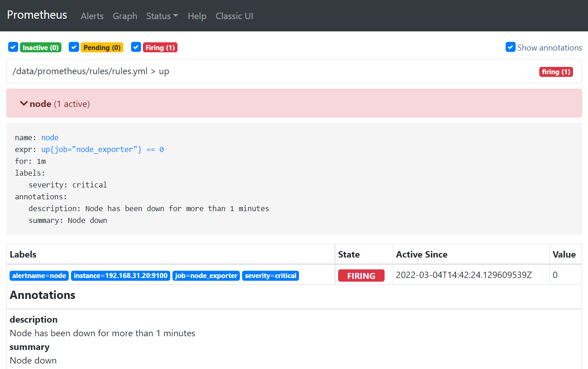Screen dimensions: 588x369
Task: Go to the Graph page
Action: (x=125, y=16)
